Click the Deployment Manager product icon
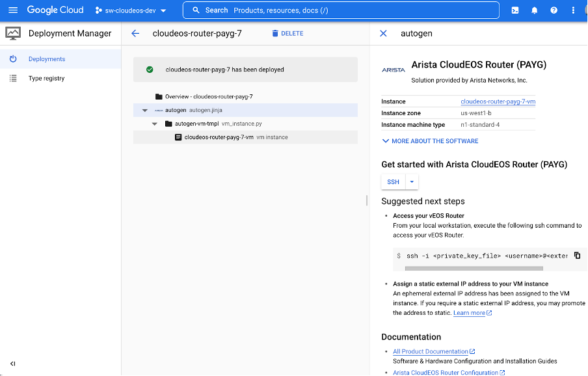This screenshot has width=588, height=376. [13, 33]
